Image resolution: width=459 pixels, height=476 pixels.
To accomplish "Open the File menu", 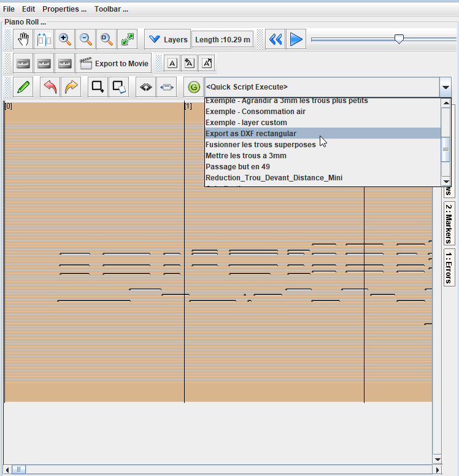I will (x=9, y=9).
